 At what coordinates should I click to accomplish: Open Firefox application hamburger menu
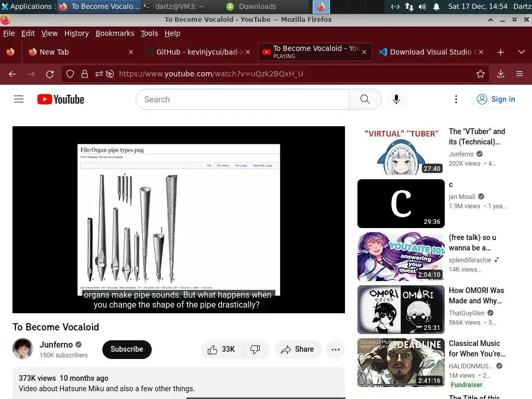click(520, 74)
